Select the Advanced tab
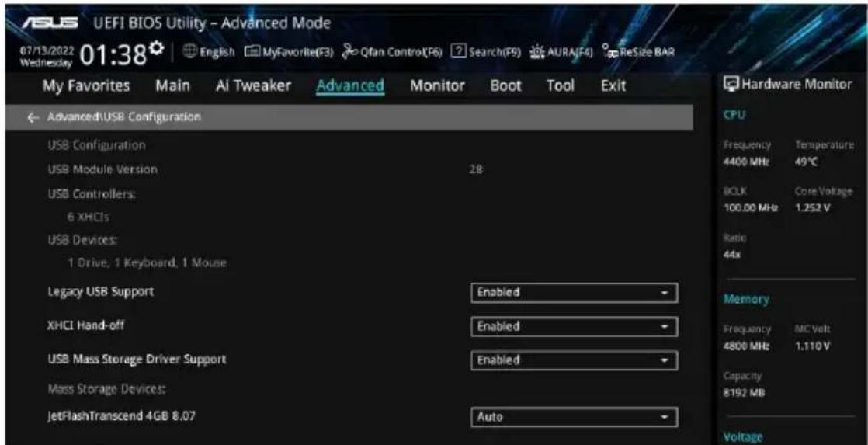Viewport: 868px width, 445px height. pos(350,85)
